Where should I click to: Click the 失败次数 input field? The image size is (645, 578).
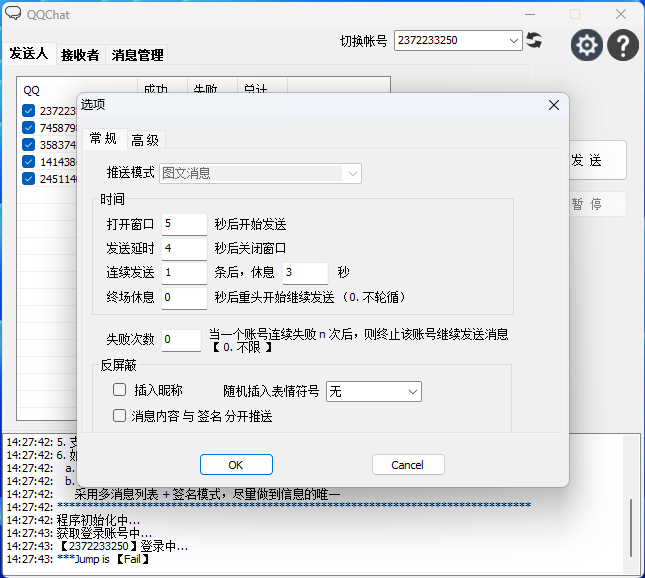tap(181, 340)
